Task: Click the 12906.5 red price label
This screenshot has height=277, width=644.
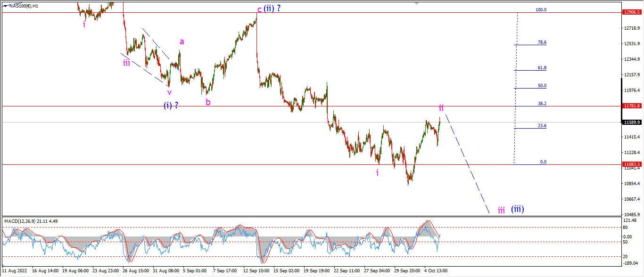Action: [632, 12]
